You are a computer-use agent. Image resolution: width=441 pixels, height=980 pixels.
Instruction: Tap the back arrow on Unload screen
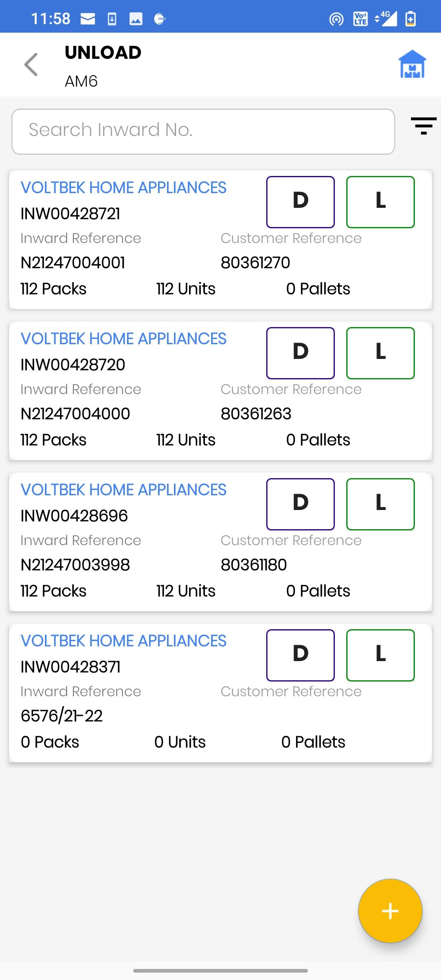pyautogui.click(x=31, y=65)
